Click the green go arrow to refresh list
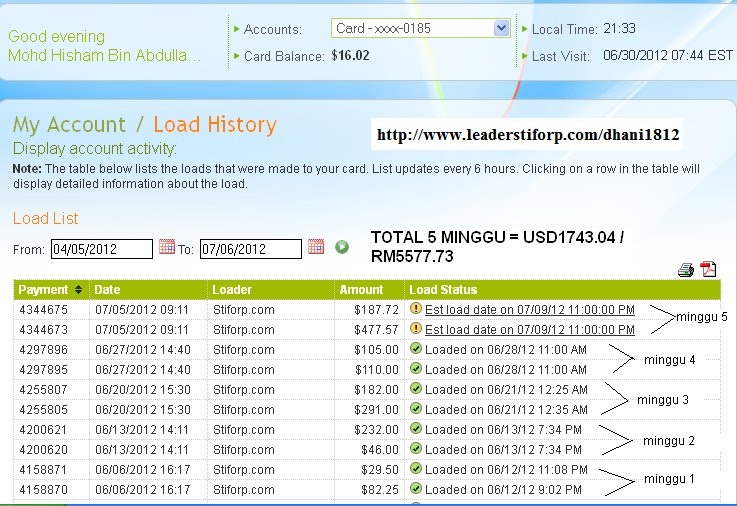 click(x=342, y=247)
